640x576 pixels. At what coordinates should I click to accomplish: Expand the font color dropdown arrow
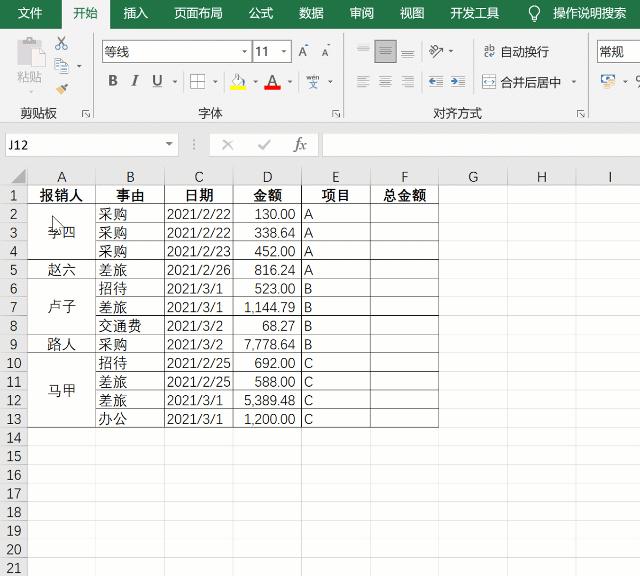pyautogui.click(x=290, y=82)
